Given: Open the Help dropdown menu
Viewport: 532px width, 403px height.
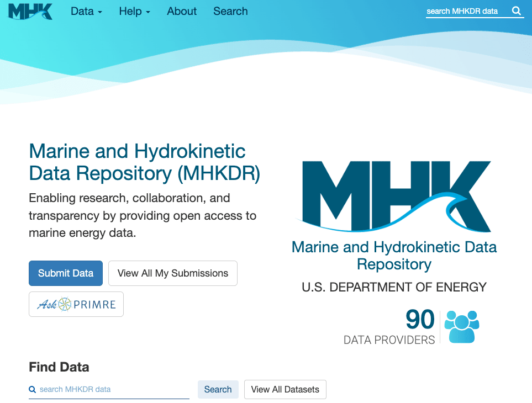Looking at the screenshot, I should point(134,11).
